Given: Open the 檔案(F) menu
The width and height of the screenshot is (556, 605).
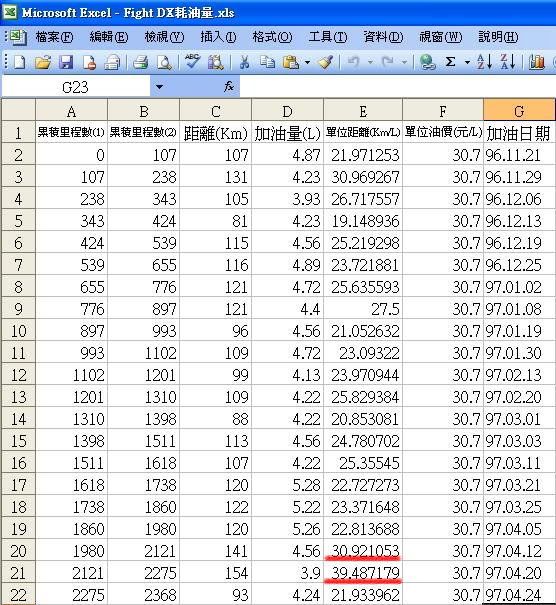Looking at the screenshot, I should click(x=54, y=37).
